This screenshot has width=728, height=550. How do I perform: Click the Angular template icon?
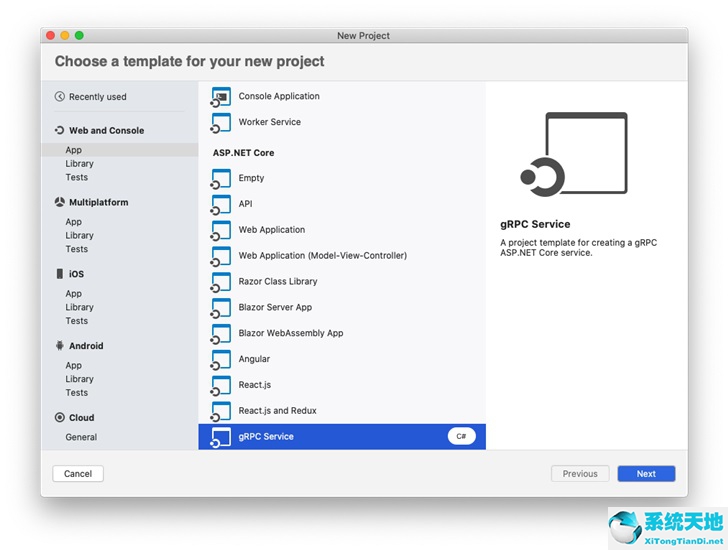pyautogui.click(x=221, y=360)
